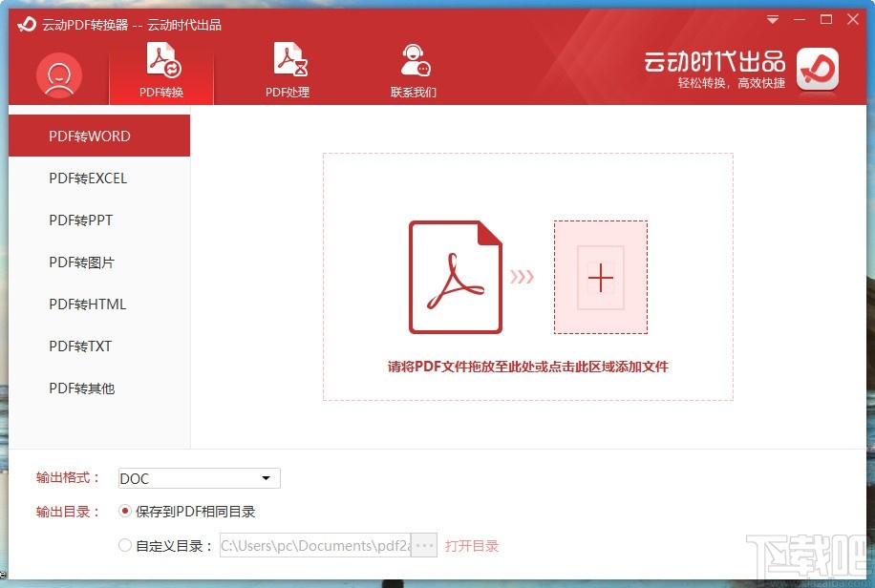The width and height of the screenshot is (875, 588).
Task: Select 保存到PDF相同目录 output option
Action: tap(125, 511)
